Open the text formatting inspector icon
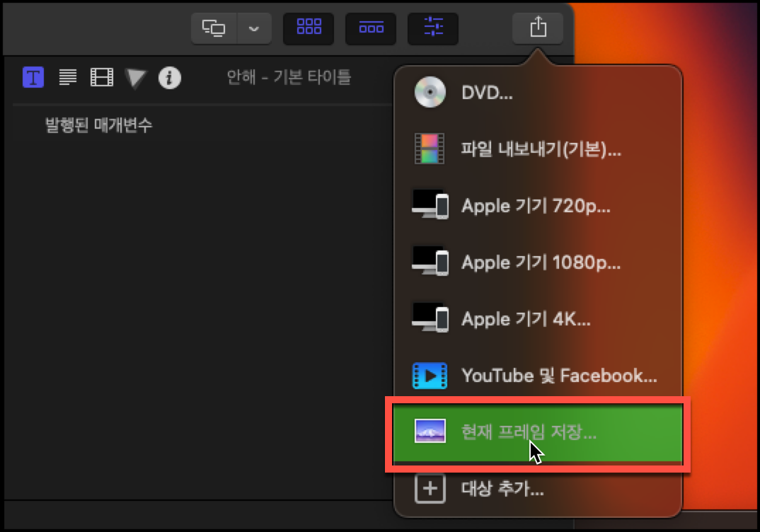Image resolution: width=760 pixels, height=532 pixels. click(x=67, y=78)
